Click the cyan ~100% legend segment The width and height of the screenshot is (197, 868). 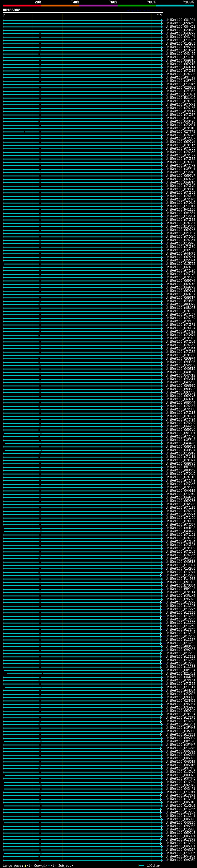175,6
